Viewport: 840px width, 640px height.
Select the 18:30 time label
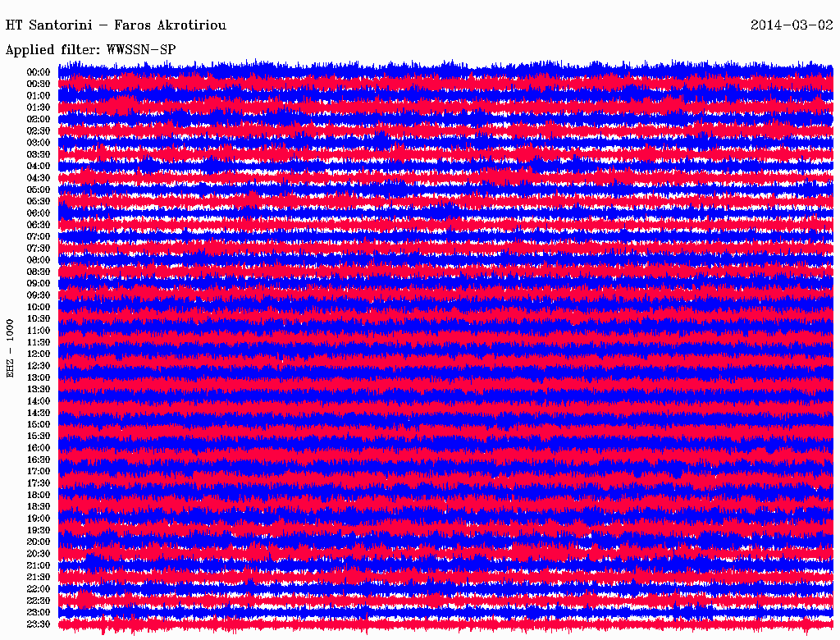coord(39,506)
